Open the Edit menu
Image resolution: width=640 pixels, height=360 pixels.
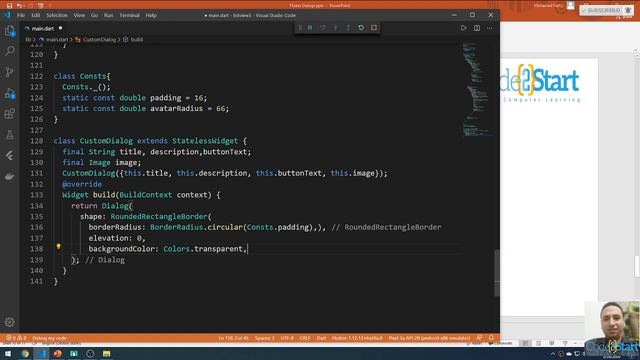(x=36, y=15)
